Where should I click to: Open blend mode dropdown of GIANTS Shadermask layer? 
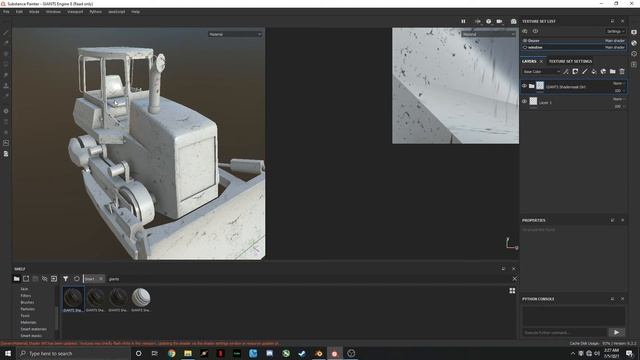click(x=618, y=83)
